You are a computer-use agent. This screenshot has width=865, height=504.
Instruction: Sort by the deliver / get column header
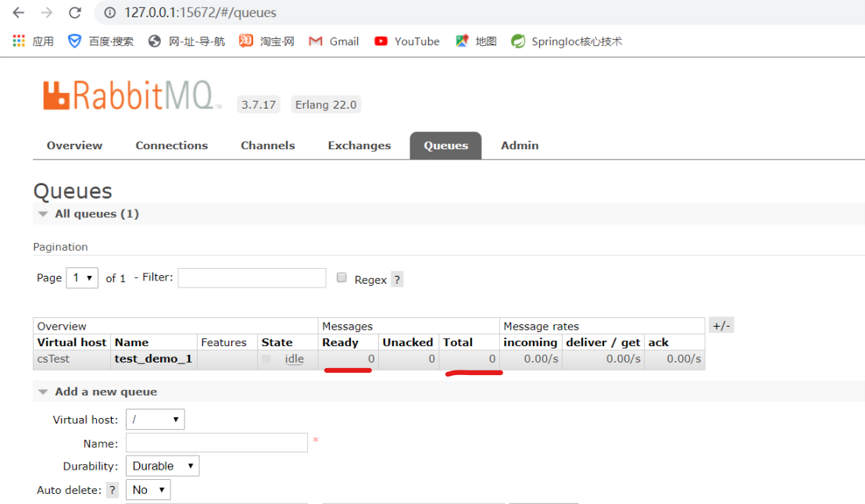[x=603, y=342]
